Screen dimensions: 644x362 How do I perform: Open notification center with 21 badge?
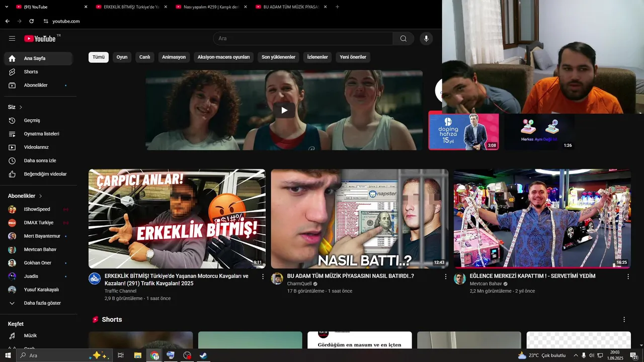coord(634,355)
